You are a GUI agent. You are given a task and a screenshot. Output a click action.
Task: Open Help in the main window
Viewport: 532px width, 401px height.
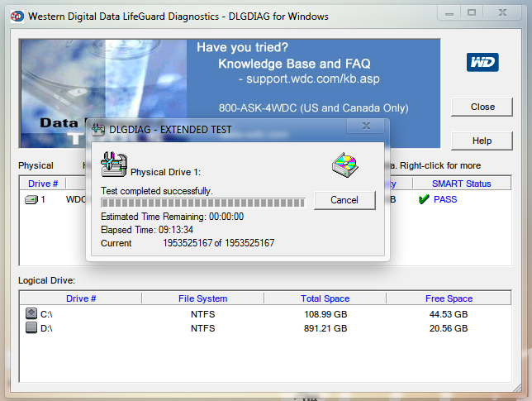click(x=482, y=141)
